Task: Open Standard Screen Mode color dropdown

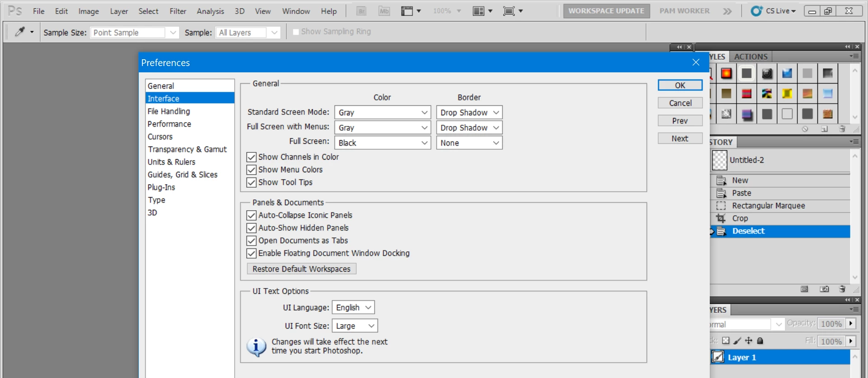Action: (x=382, y=113)
